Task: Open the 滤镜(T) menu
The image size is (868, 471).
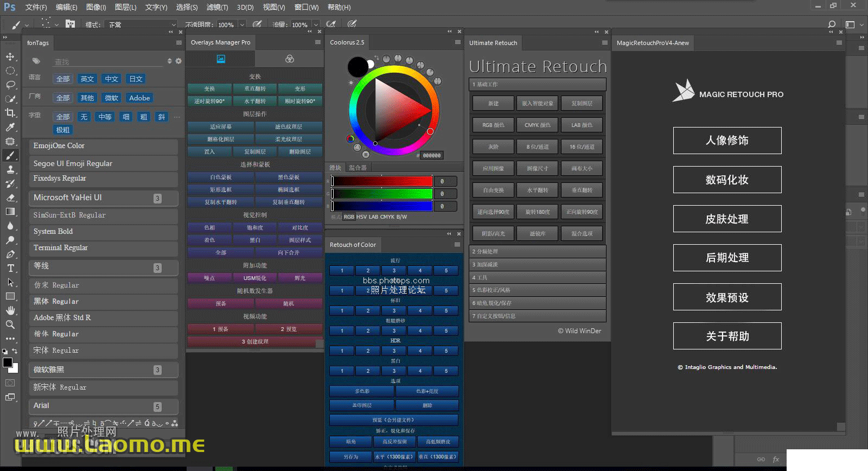Action: [217, 7]
